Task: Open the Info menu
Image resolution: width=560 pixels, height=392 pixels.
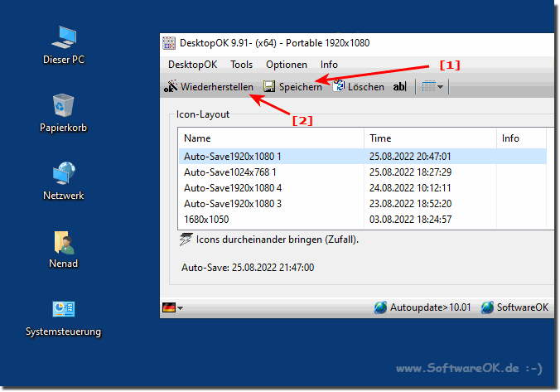Action: pyautogui.click(x=329, y=65)
